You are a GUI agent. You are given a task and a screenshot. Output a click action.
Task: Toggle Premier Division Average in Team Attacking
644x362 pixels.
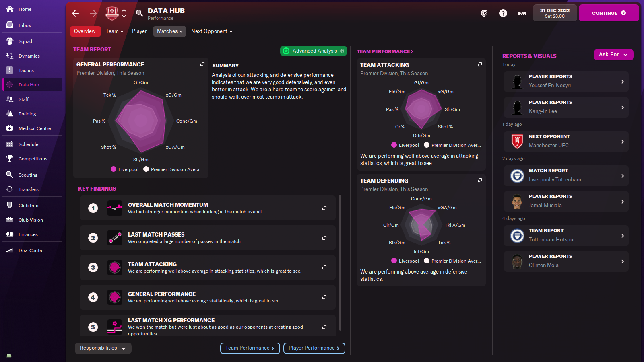pos(452,145)
